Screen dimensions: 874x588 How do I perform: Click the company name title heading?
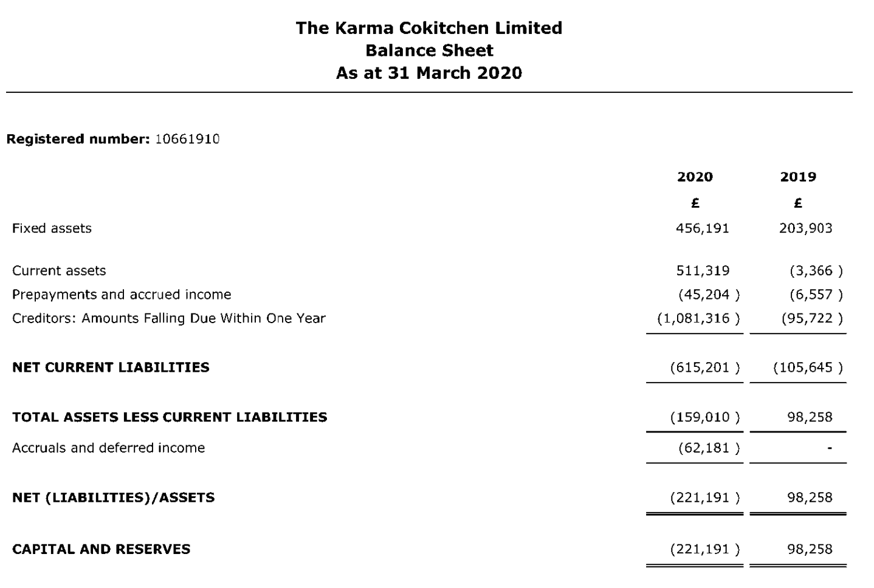(429, 28)
